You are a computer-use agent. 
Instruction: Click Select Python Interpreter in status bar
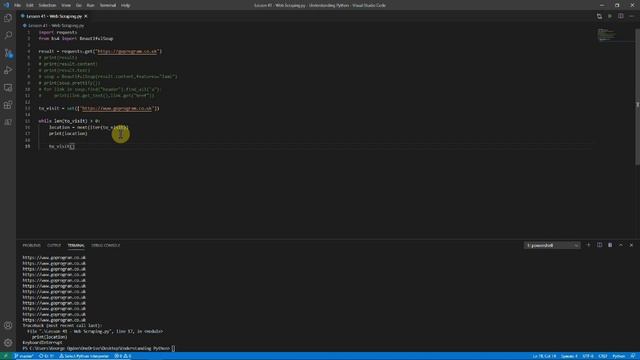84,356
